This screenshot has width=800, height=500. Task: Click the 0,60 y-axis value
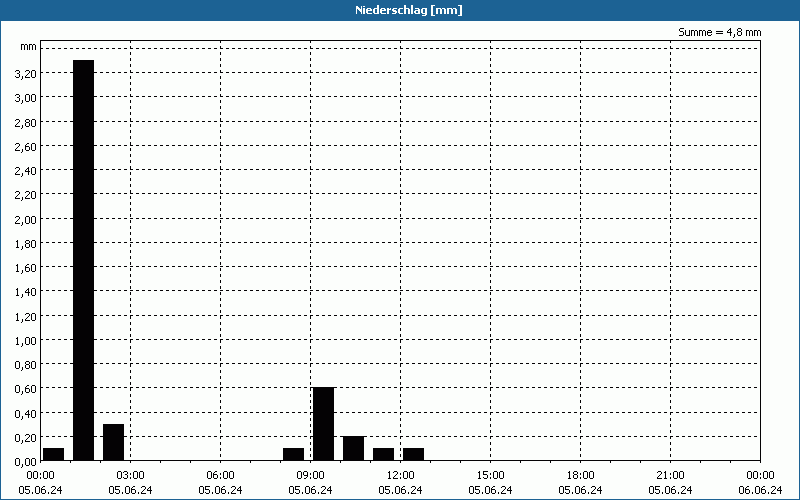[26, 389]
